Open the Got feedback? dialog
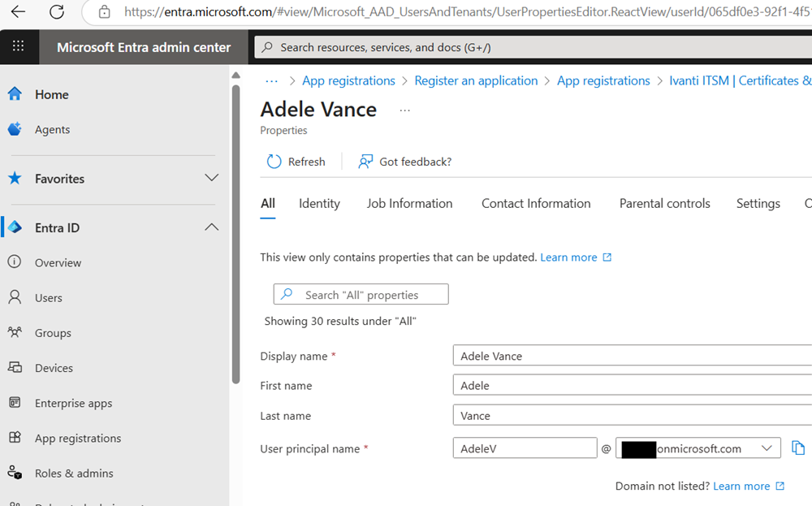The width and height of the screenshot is (812, 506). click(404, 161)
